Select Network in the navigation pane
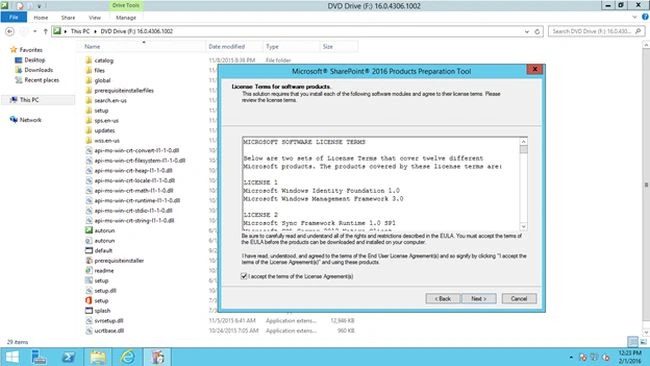 click(x=30, y=120)
